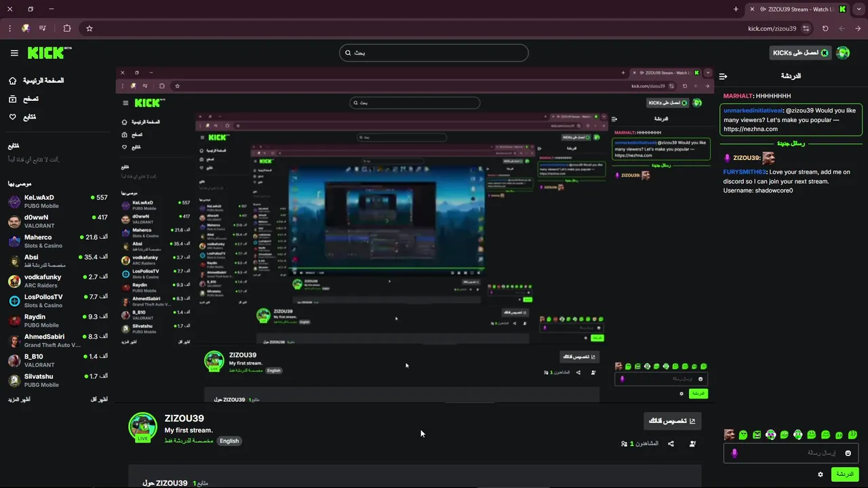Viewport: 868px width, 488px height.
Task: Open Raydin PUBG Mobile channel
Action: point(58,321)
